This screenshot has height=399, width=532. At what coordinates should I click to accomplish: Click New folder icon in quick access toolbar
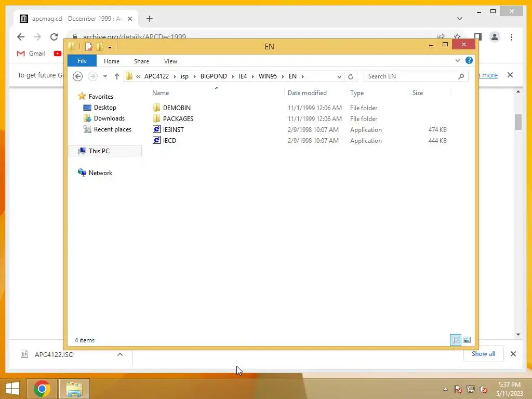[x=100, y=47]
